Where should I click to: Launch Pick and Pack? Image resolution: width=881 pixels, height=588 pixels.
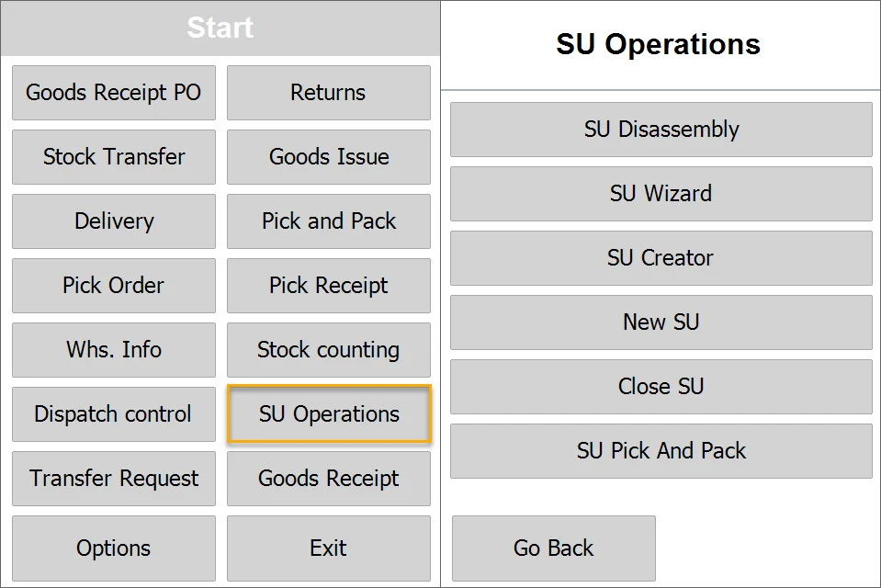pos(328,221)
